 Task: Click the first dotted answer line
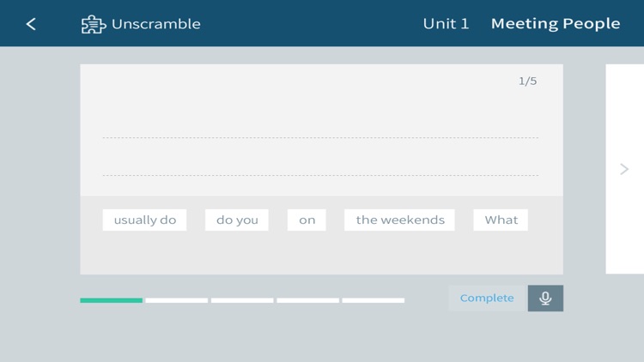(320, 137)
